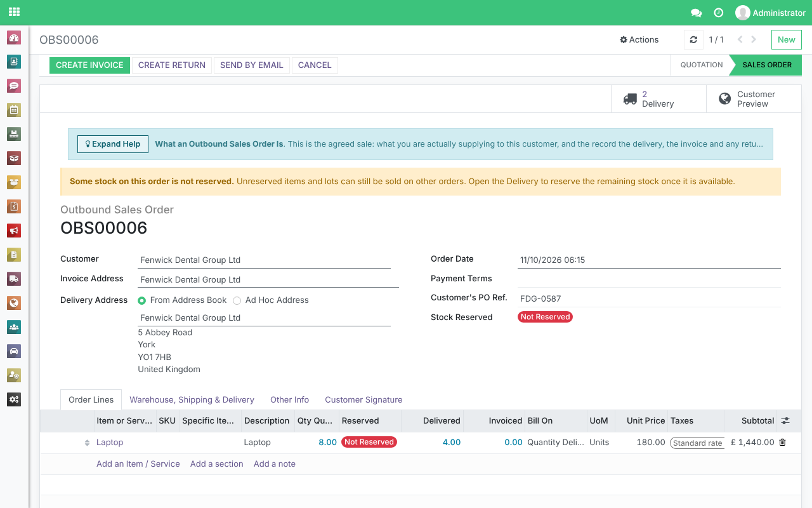Open Administrator user menu
This screenshot has width=812, height=508.
(x=770, y=13)
